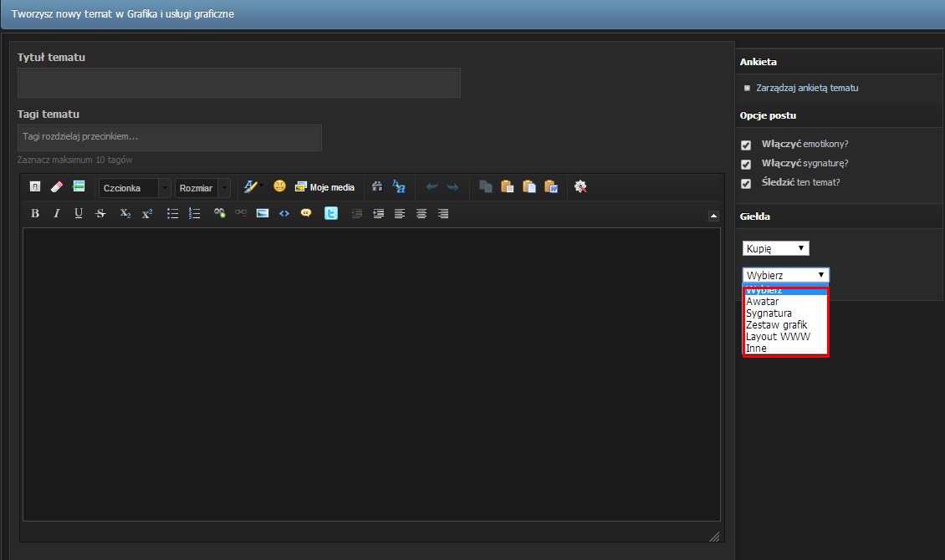Click the copy icon
This screenshot has height=560, width=945.
tap(486, 186)
